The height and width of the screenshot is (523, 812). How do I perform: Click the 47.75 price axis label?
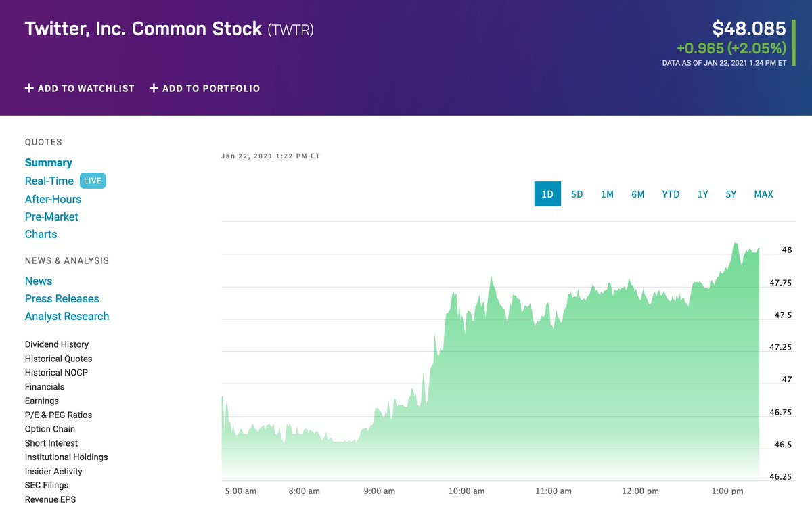tap(781, 283)
